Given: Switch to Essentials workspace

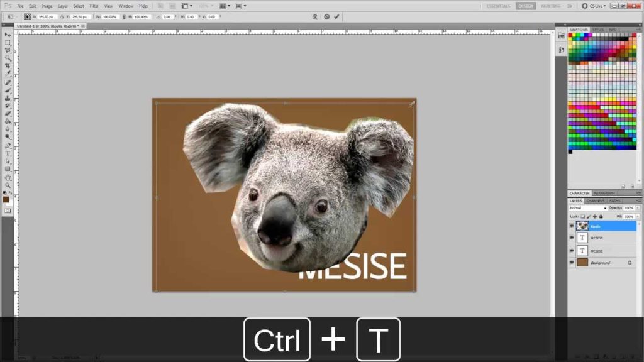Looking at the screenshot, I should [498, 6].
